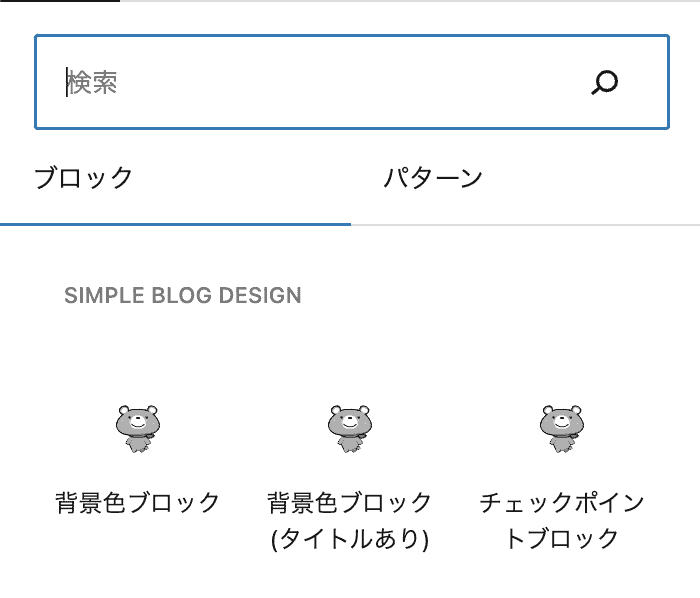
Task: Click the gray divider beneath パターン tab
Action: pos(525,225)
